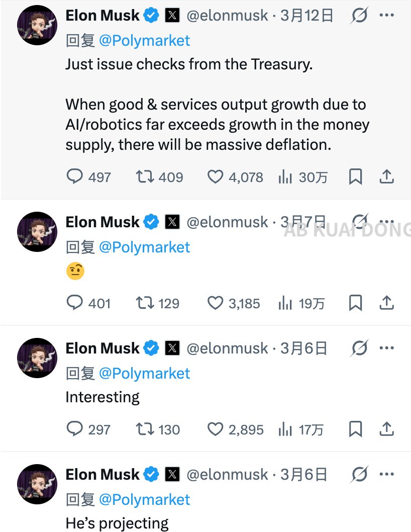Open Grok icon on March 12 tweet
Viewport: 411px width, 532px height.
coord(359,16)
